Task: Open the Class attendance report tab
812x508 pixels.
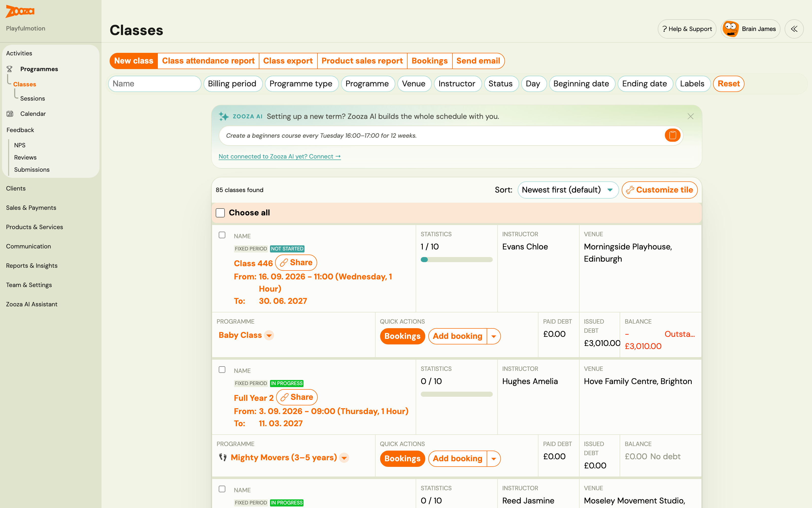Action: pyautogui.click(x=208, y=61)
